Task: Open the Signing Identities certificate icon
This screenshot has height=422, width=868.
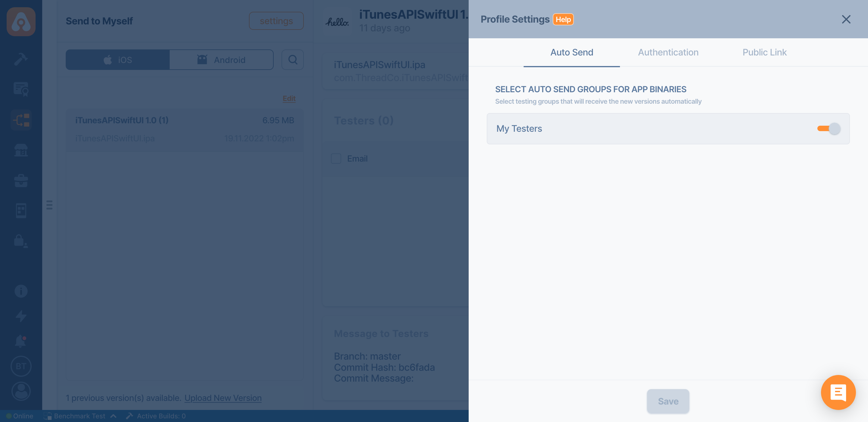Action: coord(21,89)
